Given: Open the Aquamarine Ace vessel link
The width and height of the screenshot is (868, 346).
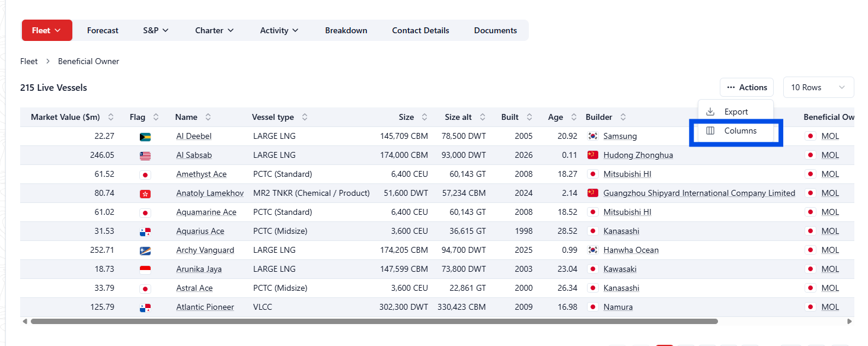Looking at the screenshot, I should (x=206, y=212).
